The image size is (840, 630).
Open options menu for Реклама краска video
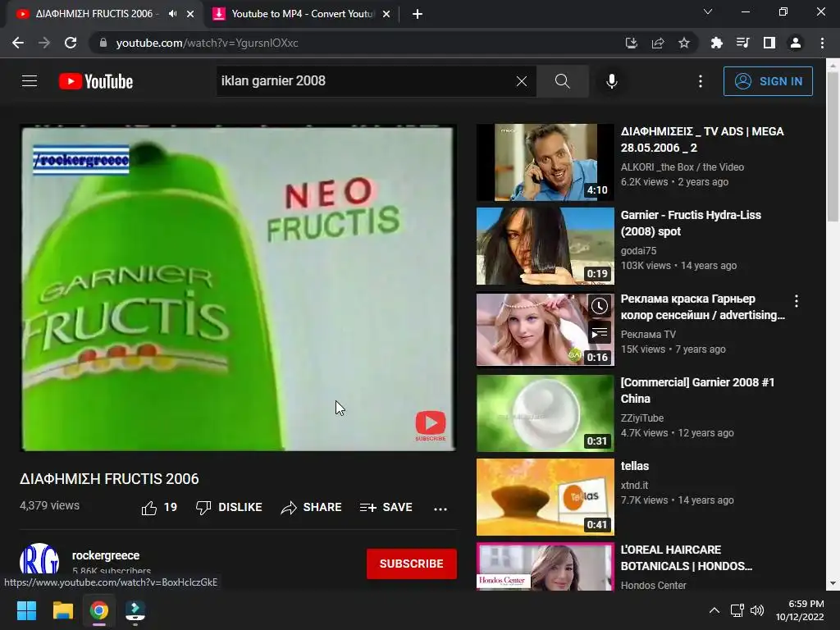pos(796,301)
